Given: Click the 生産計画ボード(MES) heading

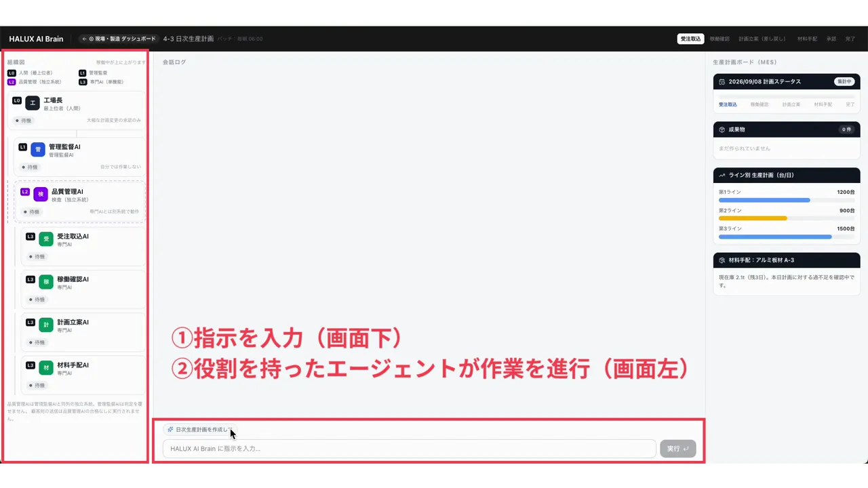Looking at the screenshot, I should click(745, 62).
